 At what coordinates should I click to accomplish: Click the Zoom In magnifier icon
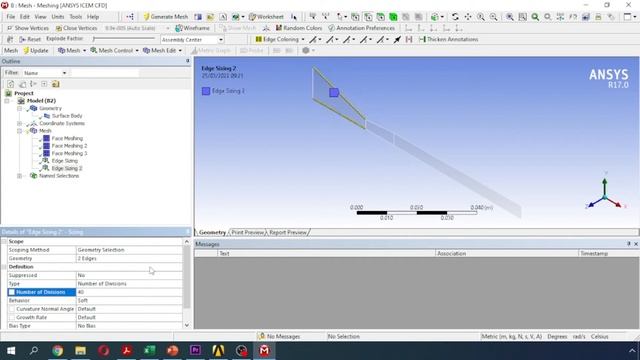click(481, 17)
